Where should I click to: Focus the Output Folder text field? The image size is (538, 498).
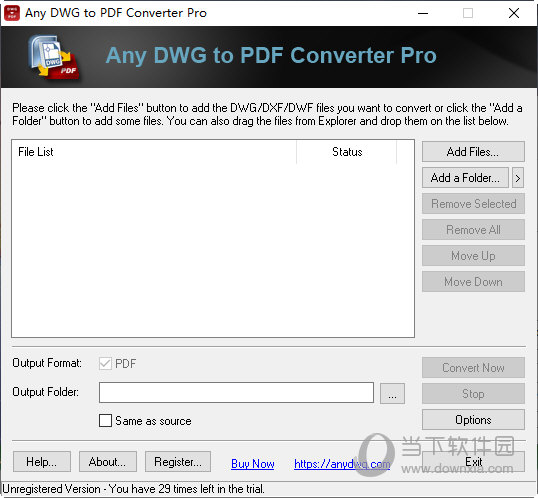(236, 393)
